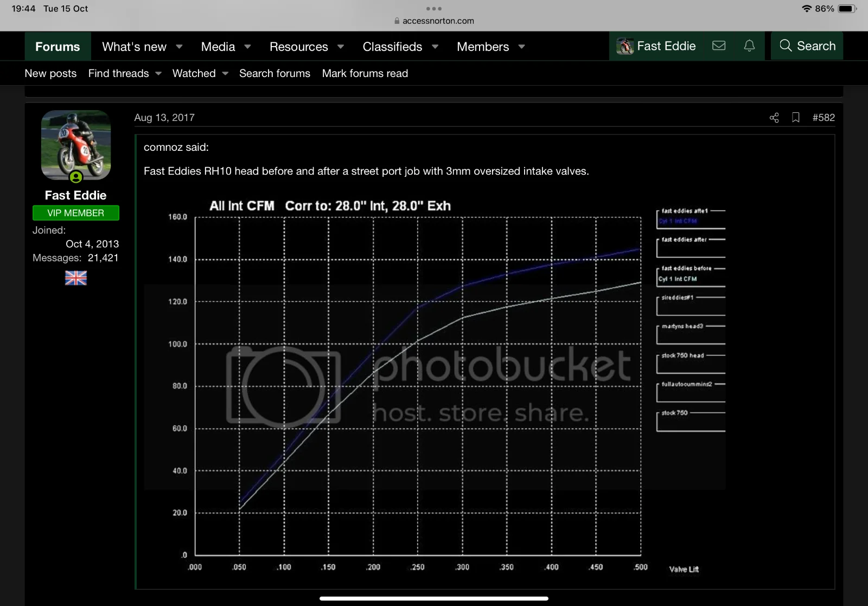Click the padlock icon beside accessnorton.com
The image size is (868, 606).
coord(397,21)
